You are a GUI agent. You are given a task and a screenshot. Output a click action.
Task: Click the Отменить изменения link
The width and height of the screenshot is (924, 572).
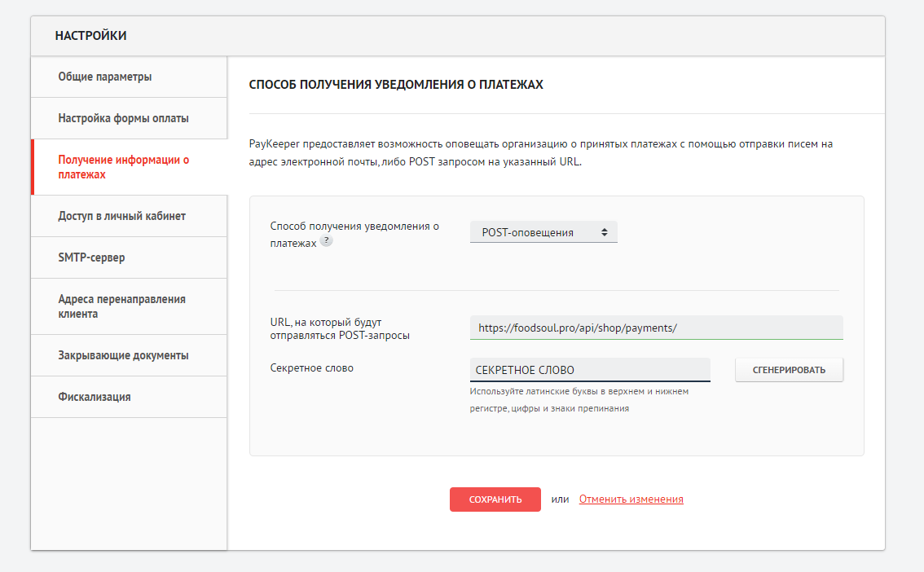(x=631, y=499)
